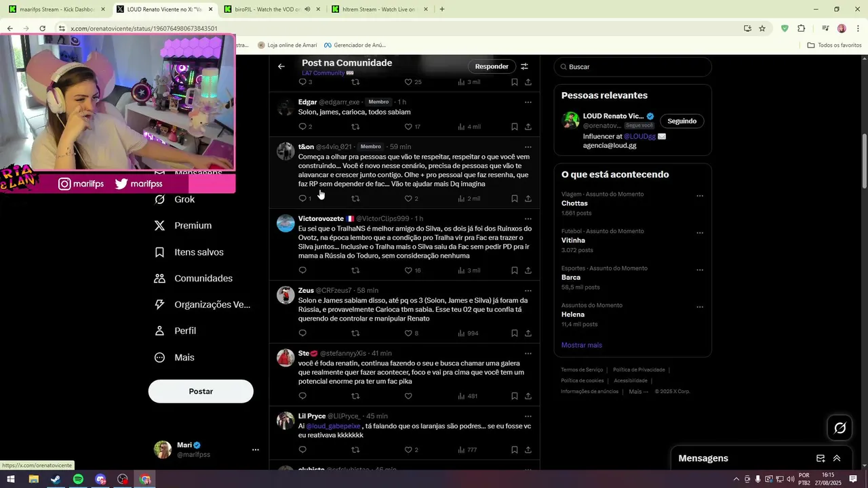Image resolution: width=868 pixels, height=488 pixels.
Task: Click the Responder button
Action: (492, 66)
